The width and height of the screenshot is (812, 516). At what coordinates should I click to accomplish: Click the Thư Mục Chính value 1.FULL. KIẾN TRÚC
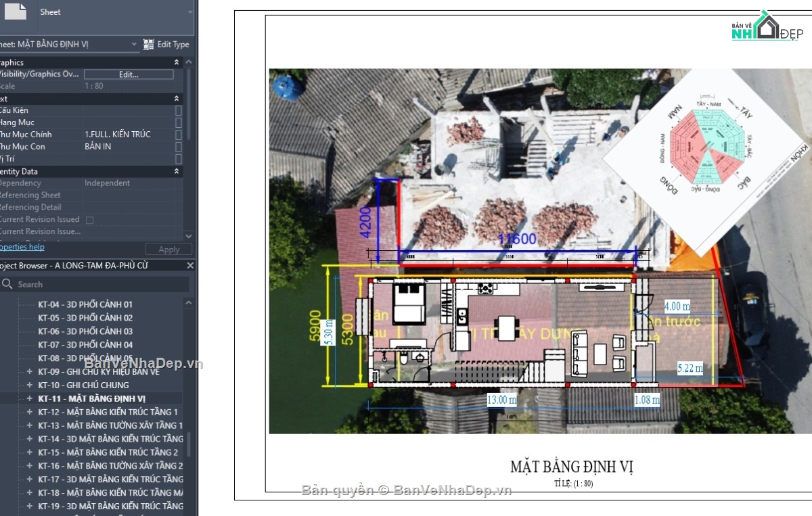click(118, 135)
